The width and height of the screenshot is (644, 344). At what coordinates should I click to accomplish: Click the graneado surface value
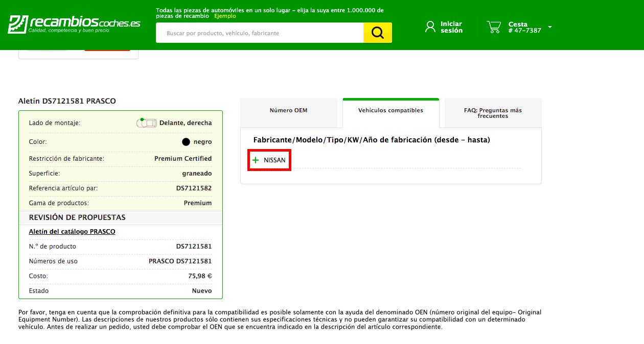(x=197, y=174)
